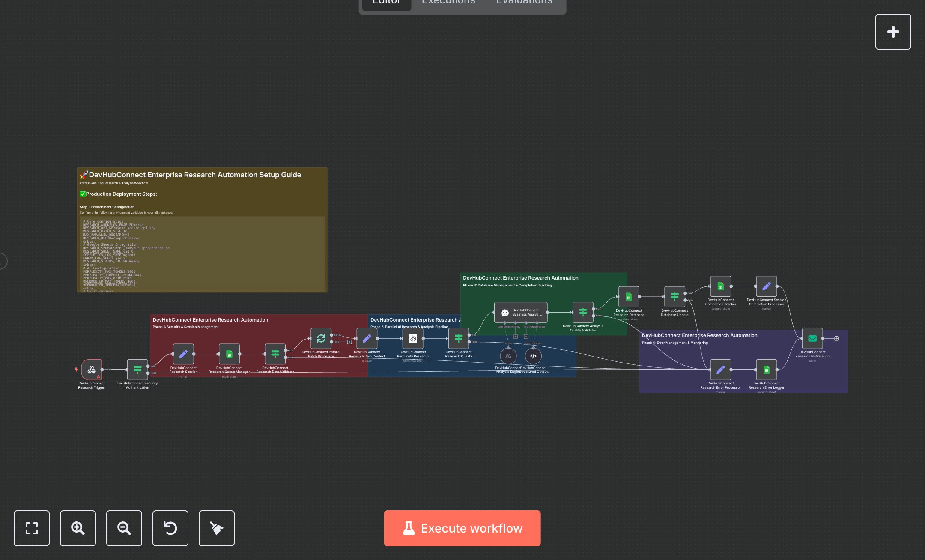Click the zoom in magnifier button
The width and height of the screenshot is (925, 560).
(78, 528)
